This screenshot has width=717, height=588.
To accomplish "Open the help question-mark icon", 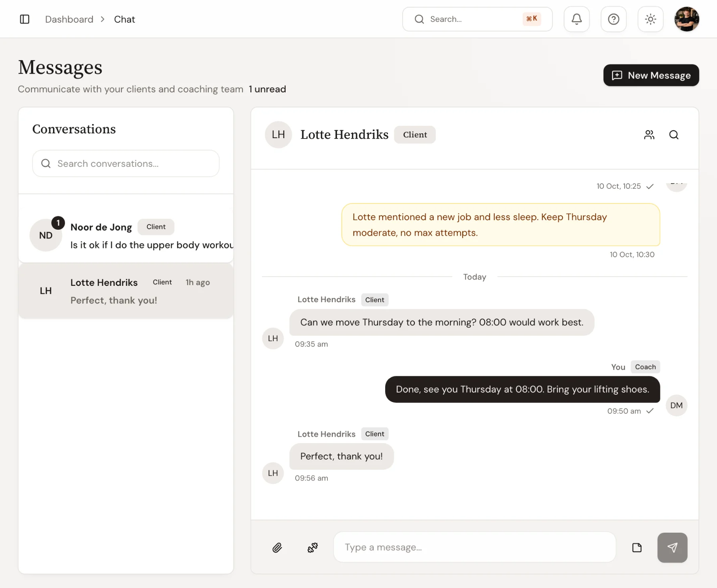I will pyautogui.click(x=613, y=19).
